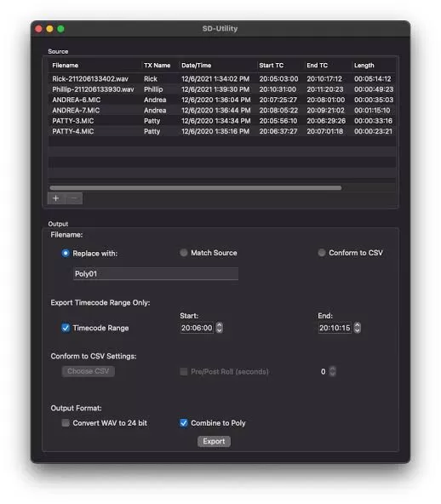Uncheck the Timecode Range checkbox

[x=66, y=328]
